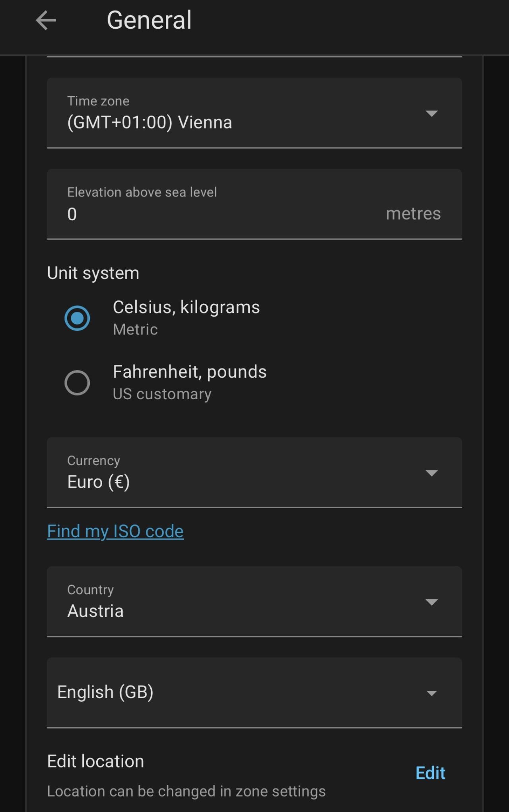Click the Currency dropdown arrow
The width and height of the screenshot is (509, 812).
[x=431, y=473]
